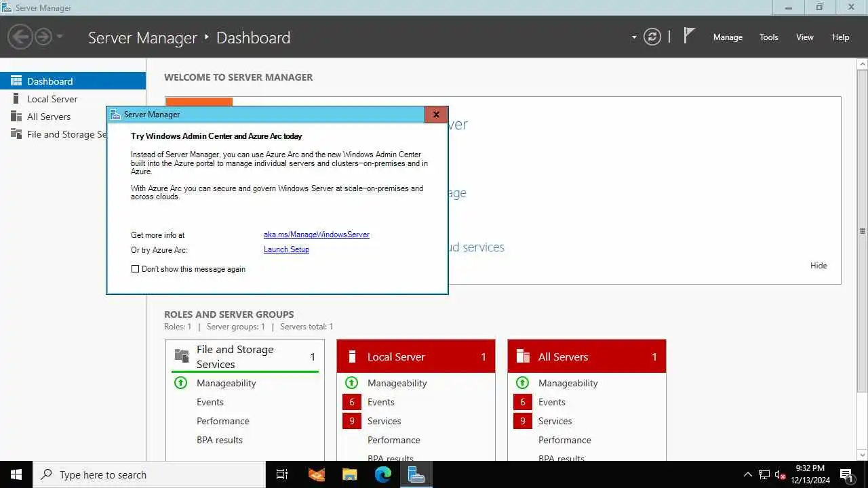Open Events in the All Servers tile

tap(552, 402)
